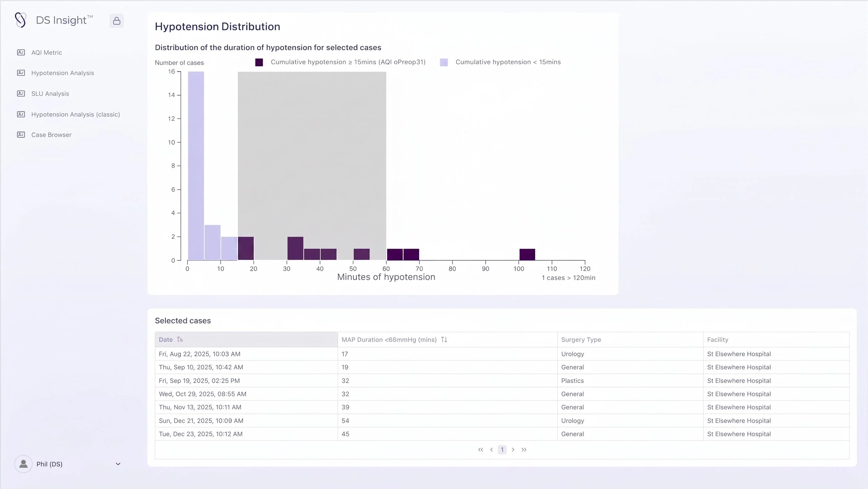868x489 pixels.
Task: Click the dark bar at 30-35 minutes
Action: coord(295,248)
